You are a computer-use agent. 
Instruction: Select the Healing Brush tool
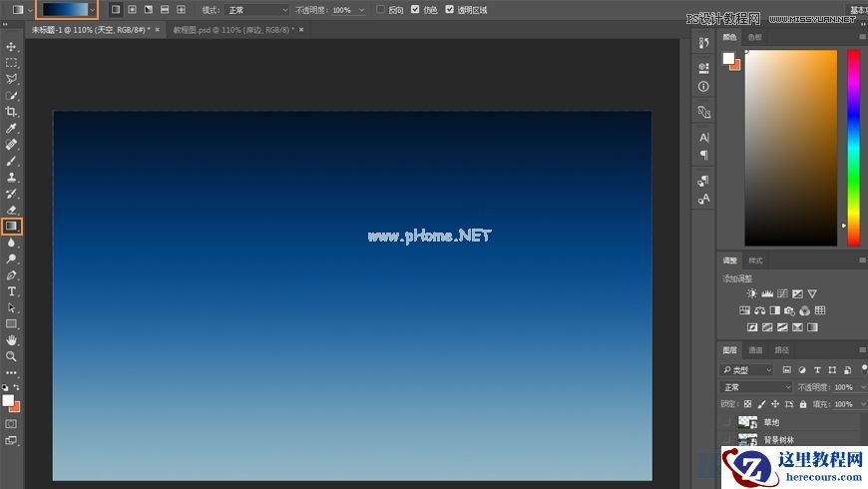11,144
